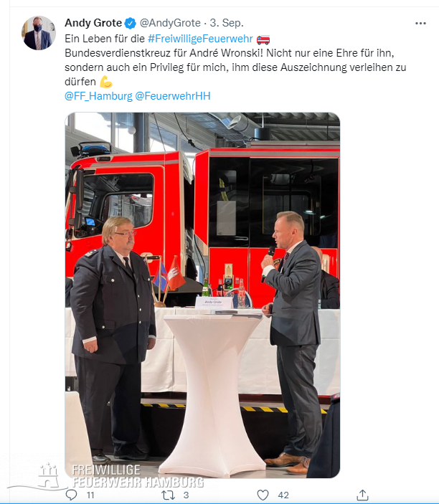Click the fire truck emoji in the tweet
Screen dimensions: 439x504
point(263,39)
